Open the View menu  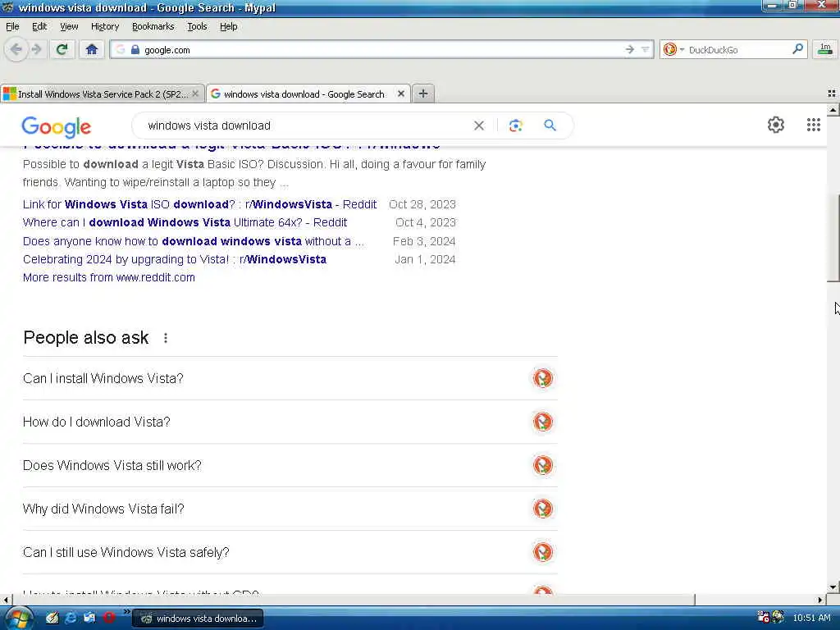[x=69, y=26]
